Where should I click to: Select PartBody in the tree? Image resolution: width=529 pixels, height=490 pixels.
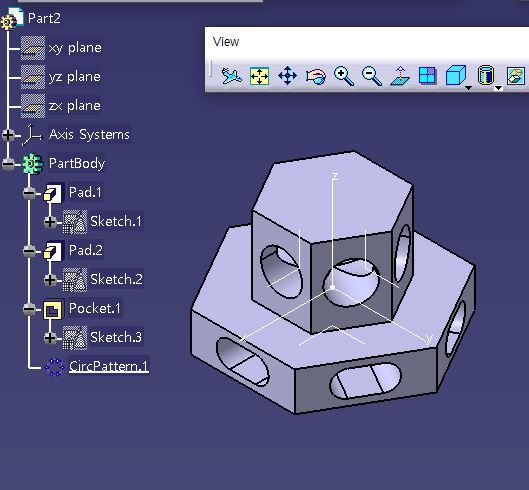click(x=77, y=163)
